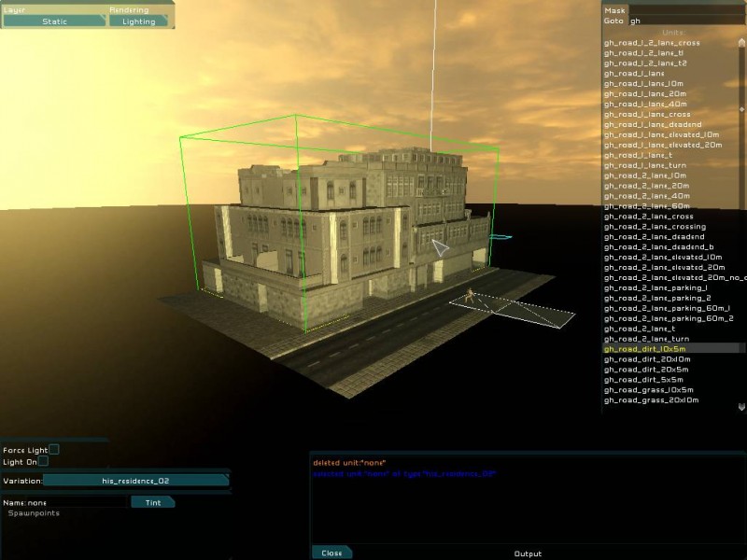Click the camera gizmo beside the building
Image resolution: width=747 pixels, height=560 pixels.
pyautogui.click(x=440, y=247)
